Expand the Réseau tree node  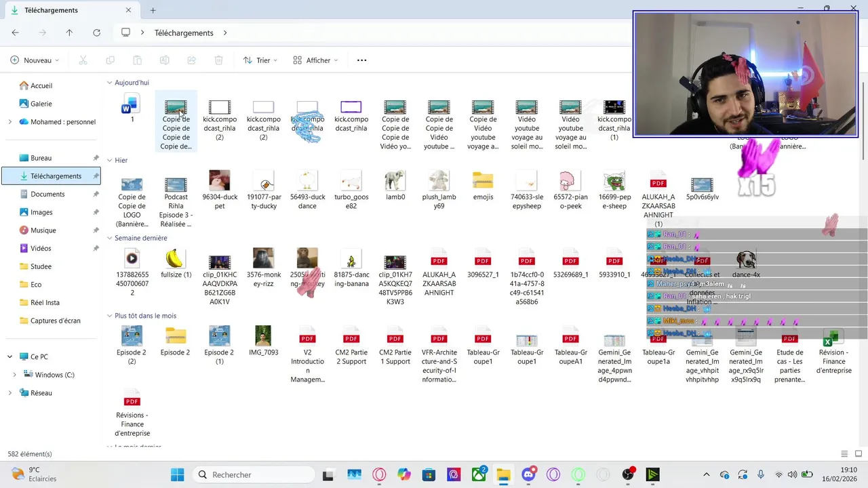(9, 393)
